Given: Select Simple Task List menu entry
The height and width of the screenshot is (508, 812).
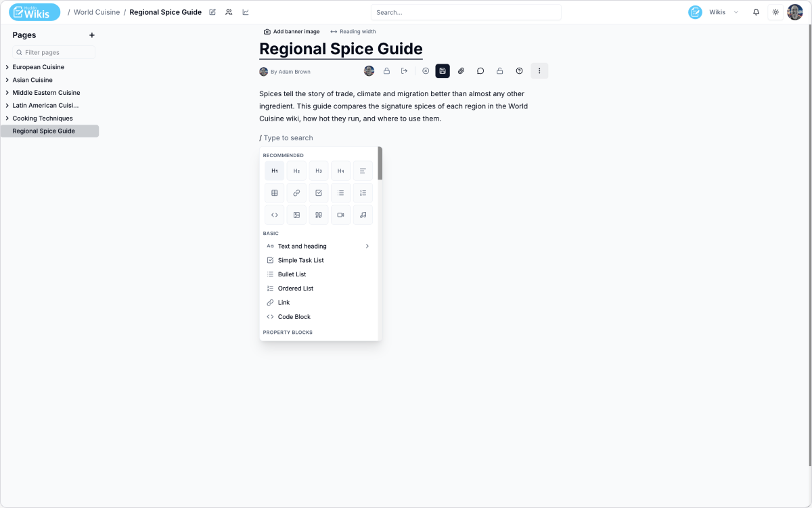Looking at the screenshot, I should (319, 260).
